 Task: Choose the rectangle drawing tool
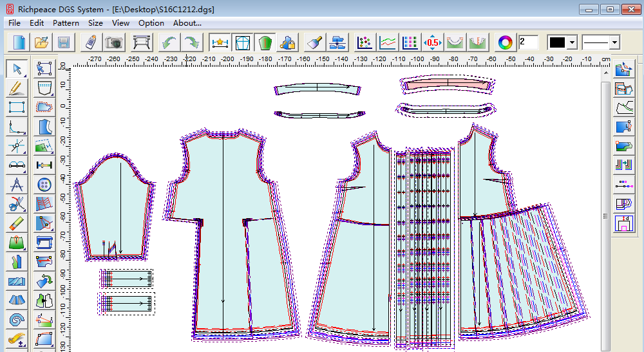(x=17, y=107)
